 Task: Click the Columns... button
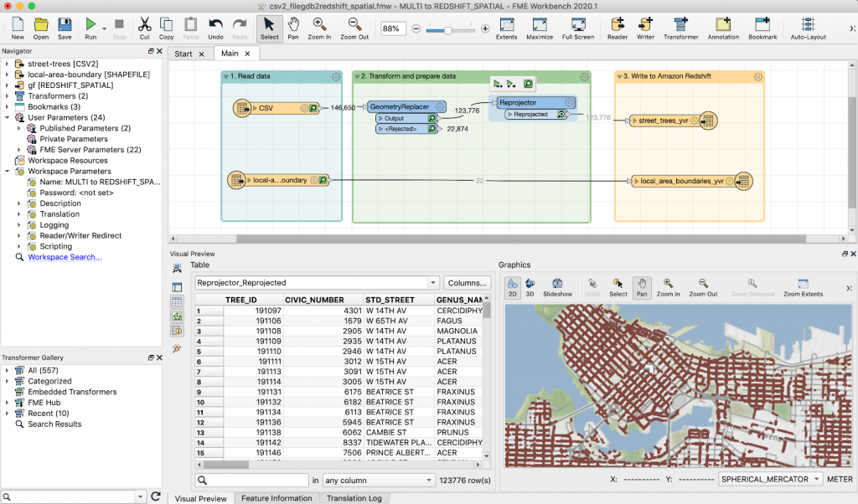point(467,283)
